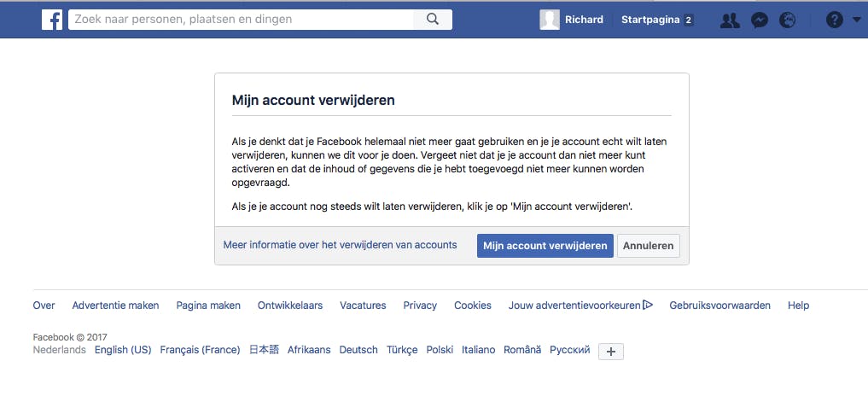Expand the account dropdown arrow
Image resolution: width=868 pixels, height=396 pixels.
pos(856,20)
